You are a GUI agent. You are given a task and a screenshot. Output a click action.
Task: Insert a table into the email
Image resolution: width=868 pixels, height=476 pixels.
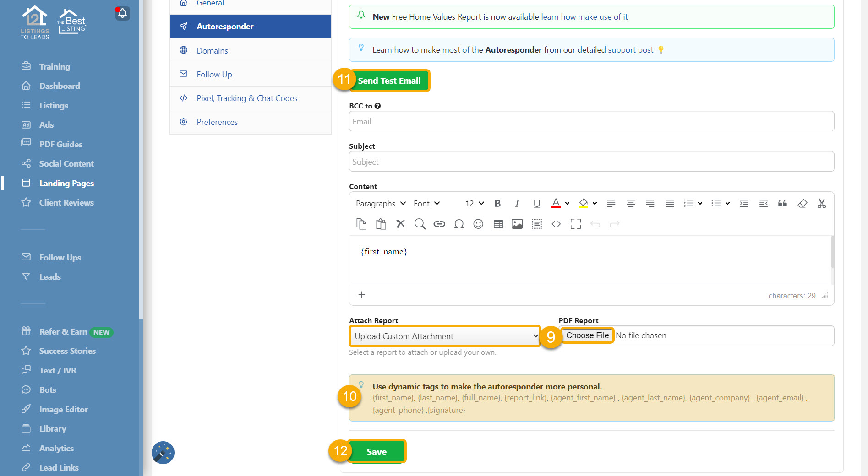tap(498, 224)
